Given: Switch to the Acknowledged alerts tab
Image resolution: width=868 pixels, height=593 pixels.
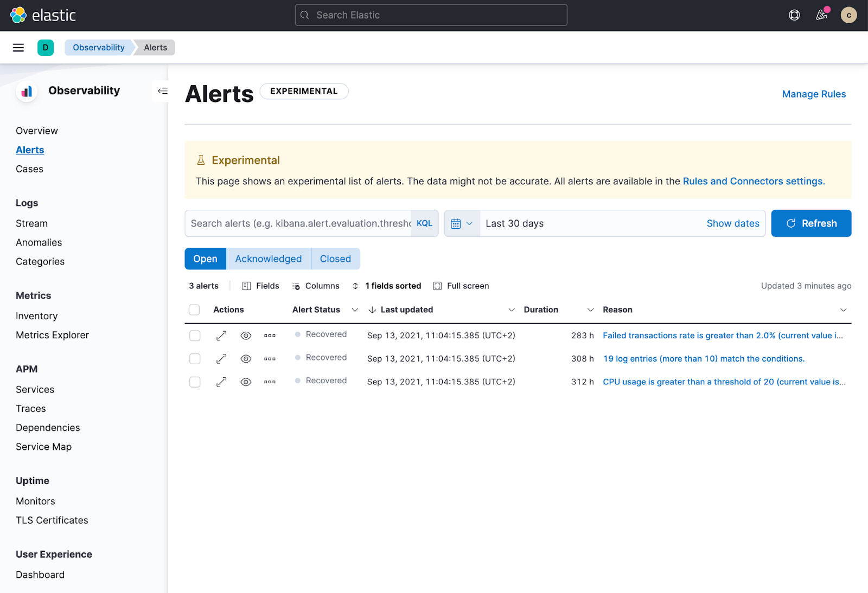Looking at the screenshot, I should [x=268, y=259].
